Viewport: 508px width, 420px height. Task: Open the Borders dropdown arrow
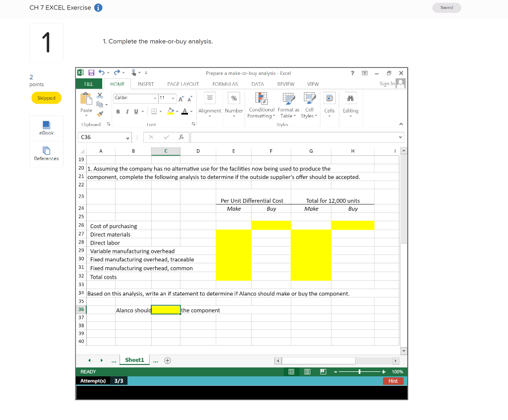click(x=161, y=112)
